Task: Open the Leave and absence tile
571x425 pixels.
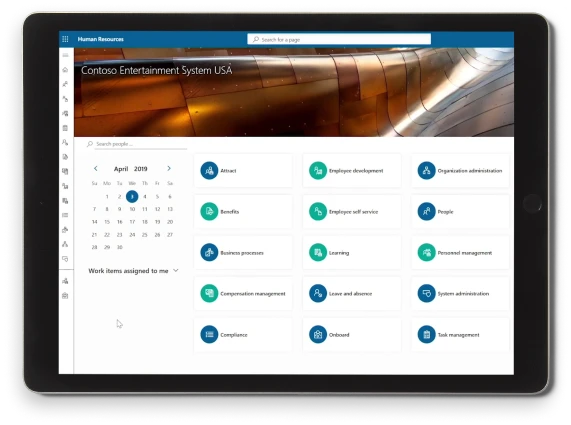Action: pyautogui.click(x=352, y=294)
